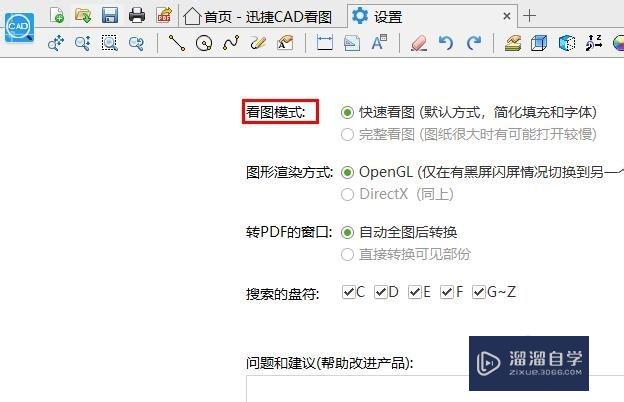Screen dimensions: 624x402
Task: Select the eraser tool
Action: [x=419, y=43]
